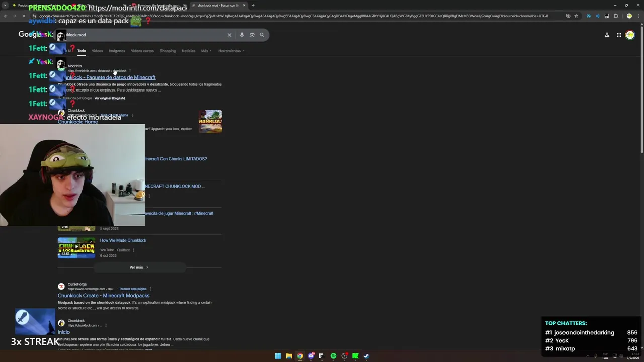This screenshot has width=644, height=362.
Task: Bookmark this page with star icon
Action: pyautogui.click(x=576, y=16)
